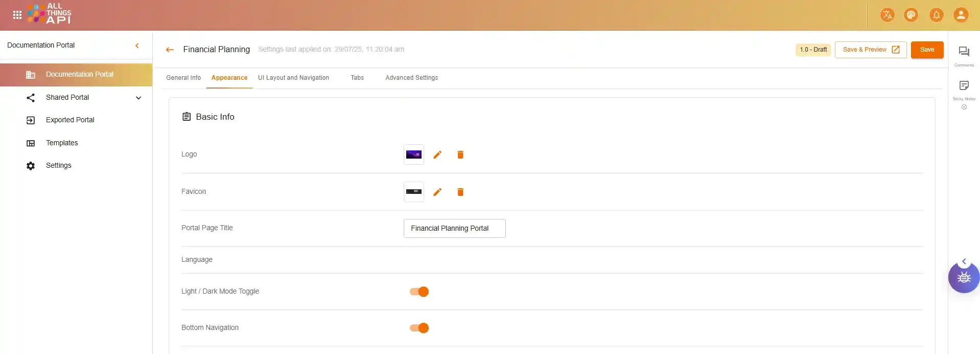
Task: Switch to UI Layout and Navigation tab
Action: 293,78
